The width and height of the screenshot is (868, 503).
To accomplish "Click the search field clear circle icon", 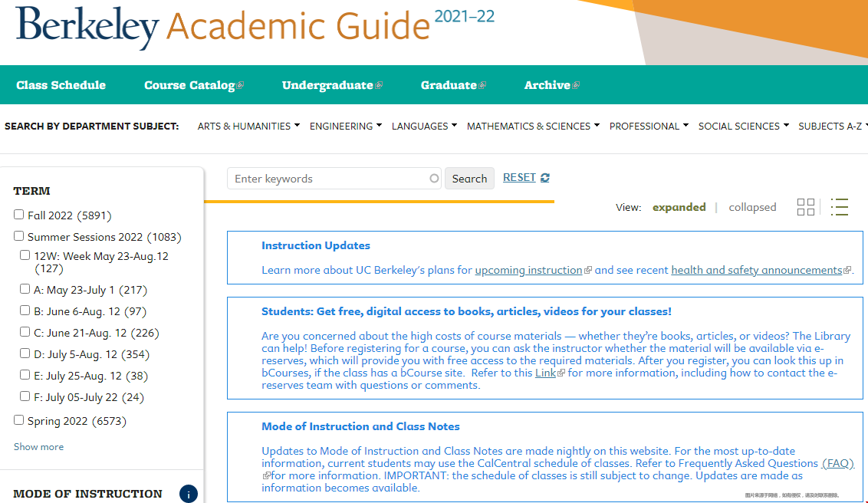I will (434, 178).
